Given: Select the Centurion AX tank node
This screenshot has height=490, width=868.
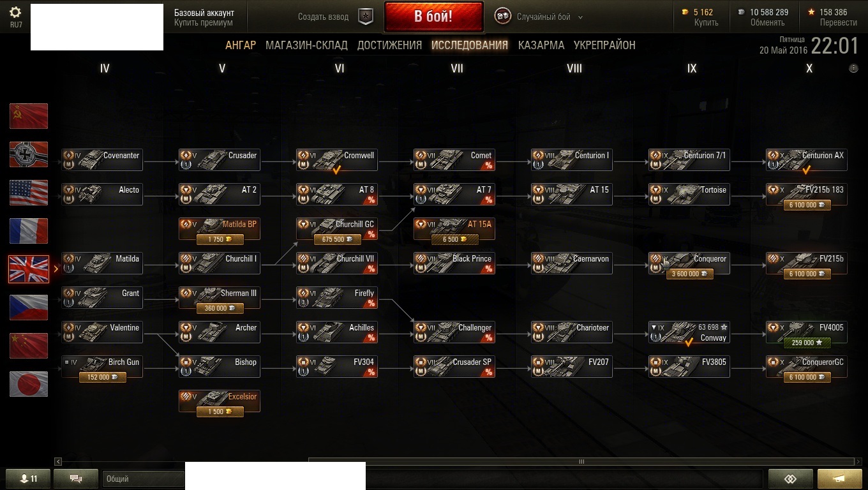Looking at the screenshot, I should [x=807, y=161].
